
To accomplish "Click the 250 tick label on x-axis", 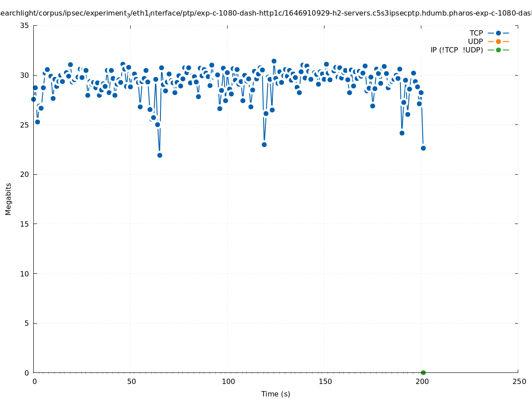I will pos(519,381).
